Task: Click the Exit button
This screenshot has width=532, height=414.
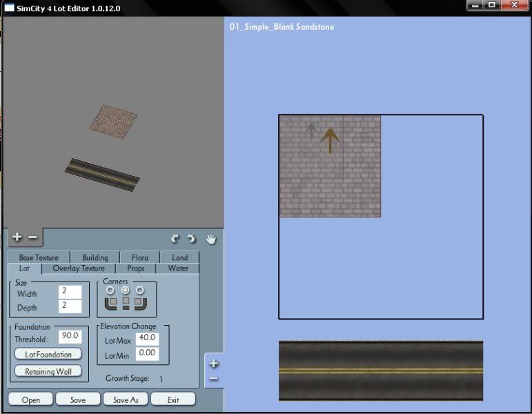Action: [x=173, y=400]
